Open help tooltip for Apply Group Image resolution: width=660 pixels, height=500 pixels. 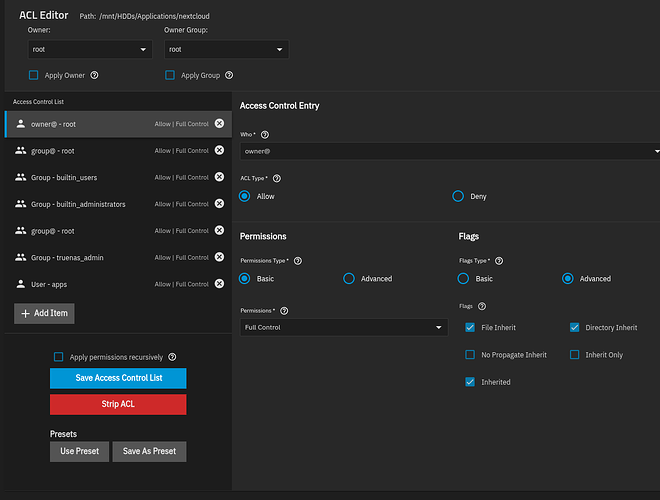click(229, 75)
